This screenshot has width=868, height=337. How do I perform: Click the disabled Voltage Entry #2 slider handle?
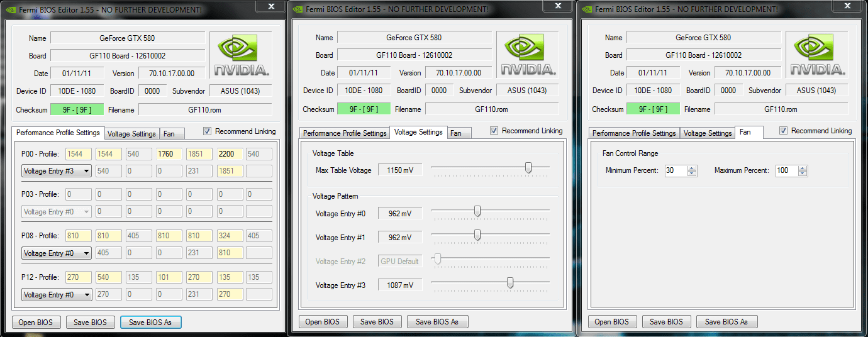pos(438,258)
